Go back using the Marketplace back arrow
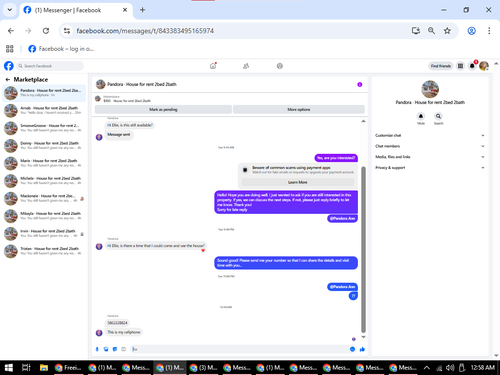The width and height of the screenshot is (500, 375). (8, 80)
